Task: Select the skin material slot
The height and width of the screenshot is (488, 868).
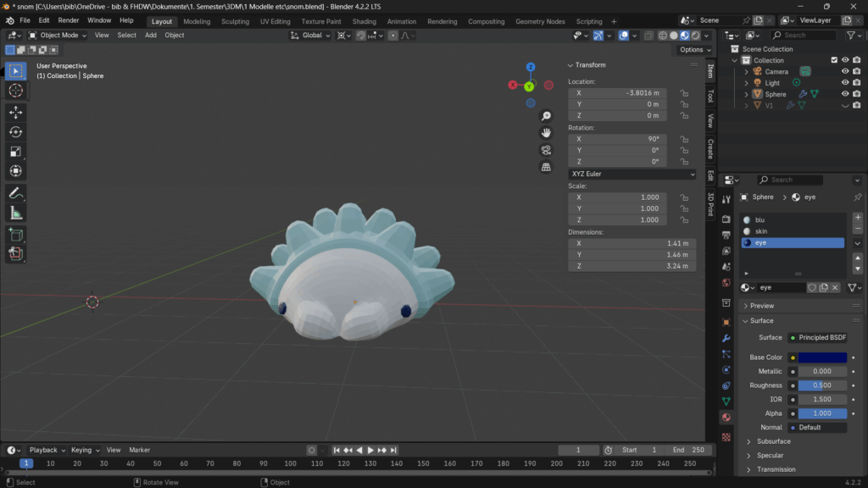Action: click(x=760, y=231)
